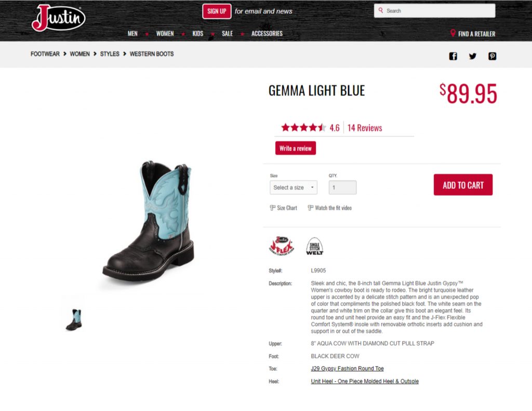The height and width of the screenshot is (411, 532).
Task: Open the Justin logo homepage link
Action: (x=58, y=18)
